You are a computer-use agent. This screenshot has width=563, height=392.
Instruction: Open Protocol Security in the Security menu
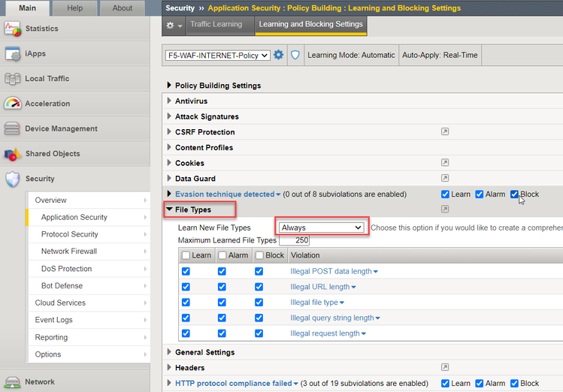click(69, 234)
